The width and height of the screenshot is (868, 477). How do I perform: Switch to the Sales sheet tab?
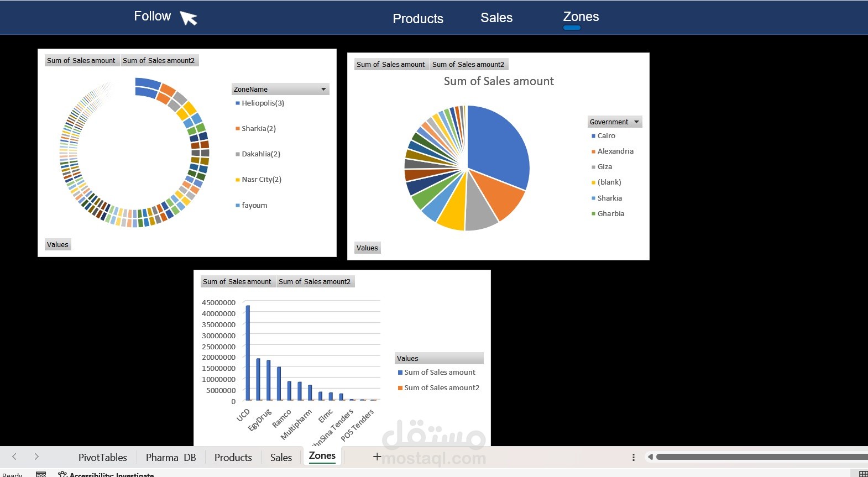pos(281,457)
